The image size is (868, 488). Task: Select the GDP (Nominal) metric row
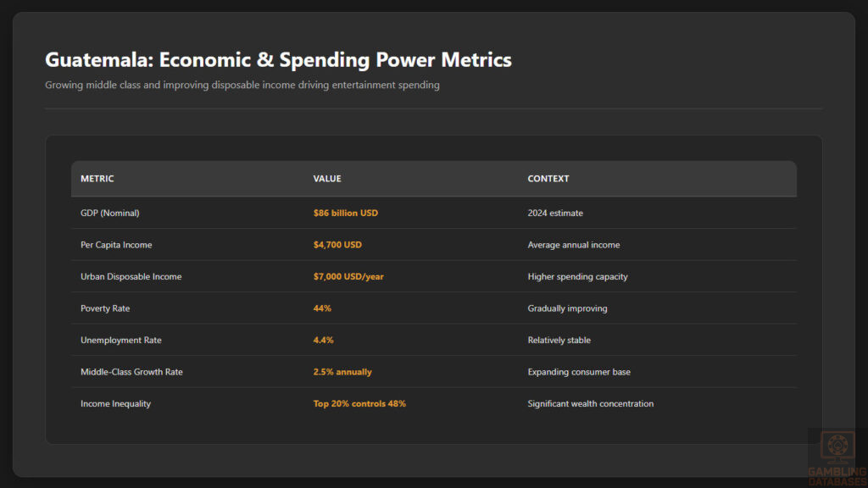tap(110, 213)
